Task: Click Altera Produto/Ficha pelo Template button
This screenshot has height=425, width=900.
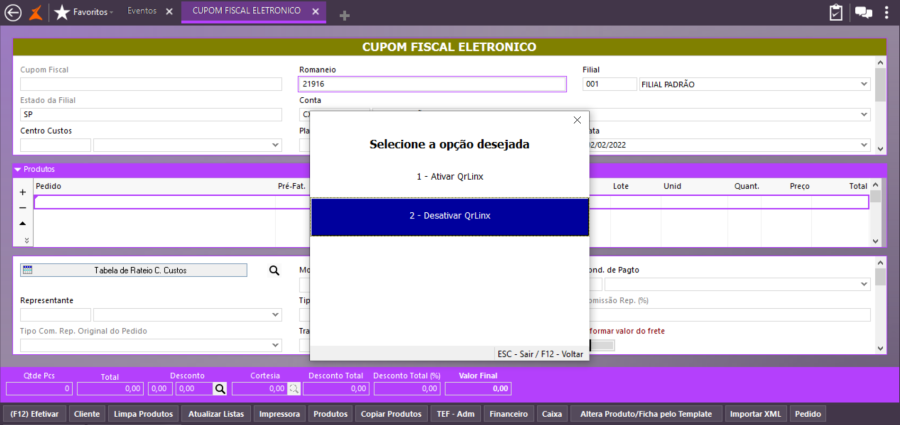Action: (646, 414)
